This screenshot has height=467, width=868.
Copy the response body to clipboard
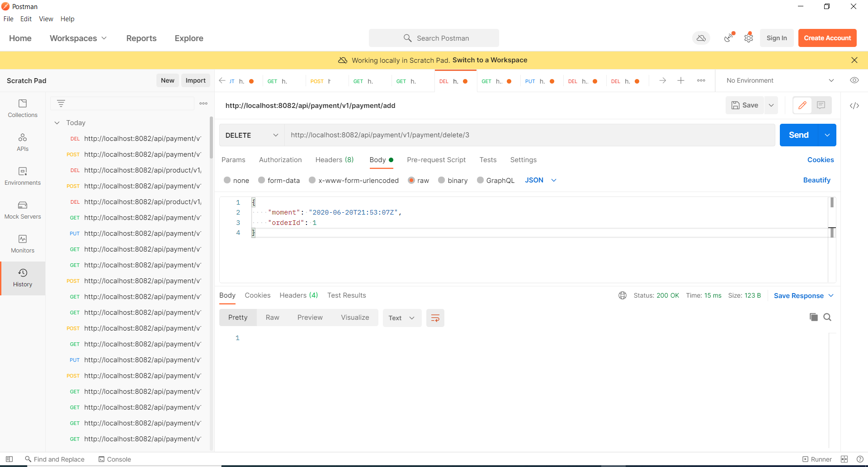point(813,317)
